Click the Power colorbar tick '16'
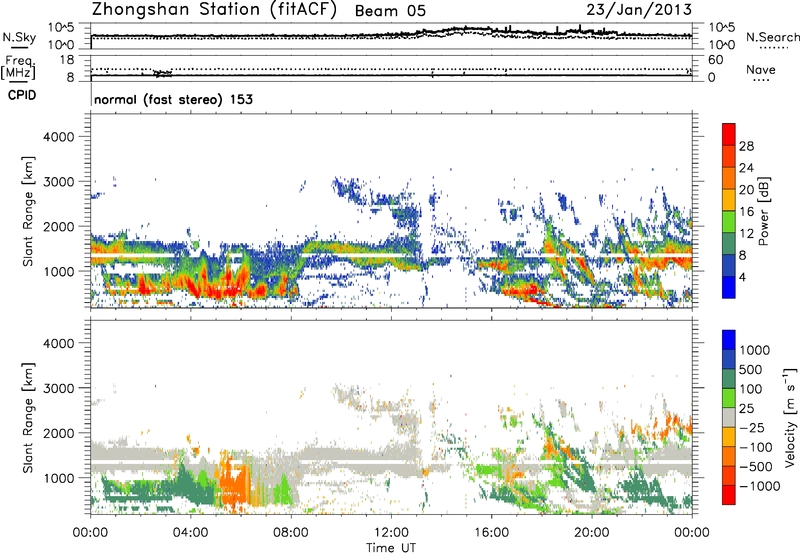The height and width of the screenshot is (554, 800). (746, 212)
